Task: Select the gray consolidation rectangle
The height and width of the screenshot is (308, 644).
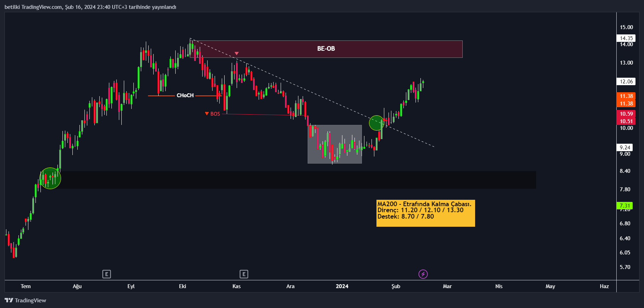Action: tap(335, 144)
